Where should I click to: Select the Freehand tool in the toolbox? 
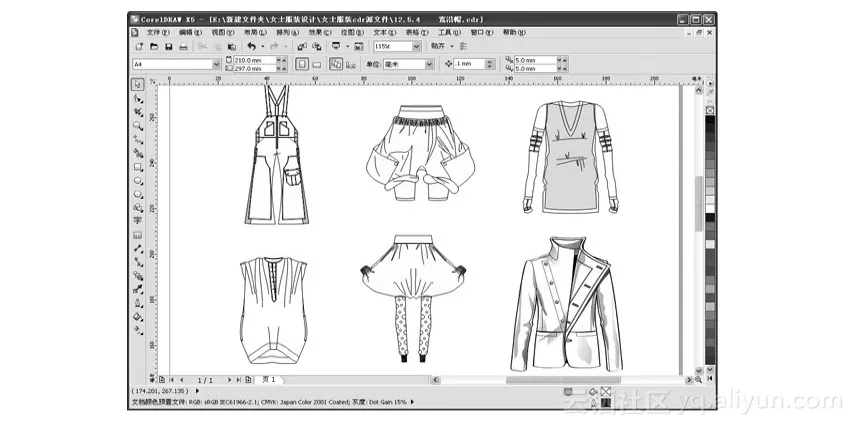pyautogui.click(x=138, y=139)
